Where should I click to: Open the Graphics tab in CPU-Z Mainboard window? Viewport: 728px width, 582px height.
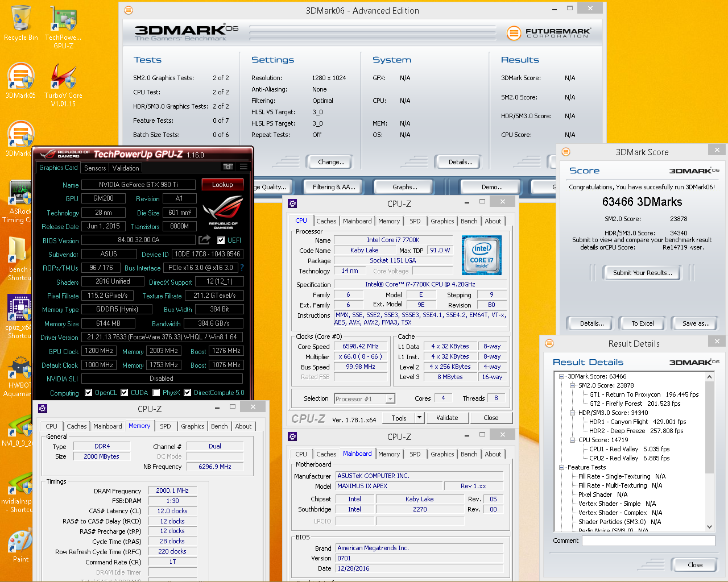442,454
